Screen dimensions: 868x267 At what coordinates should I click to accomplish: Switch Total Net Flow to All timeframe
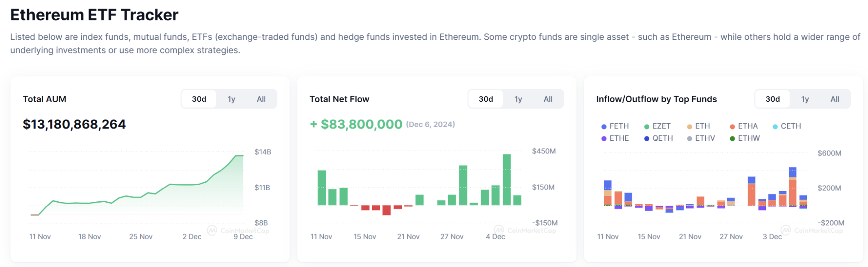[548, 99]
